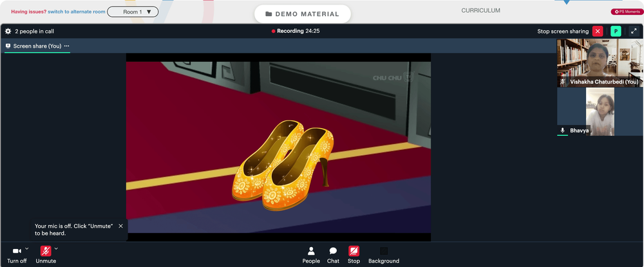
Task: Click muted mic icon on Vishakha's tile
Action: pyautogui.click(x=563, y=82)
